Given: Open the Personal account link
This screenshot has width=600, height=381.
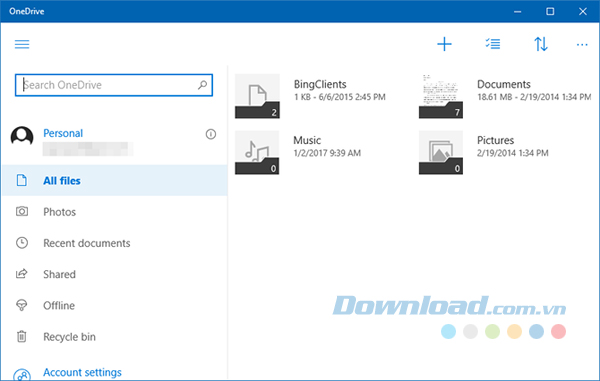Looking at the screenshot, I should 63,133.
